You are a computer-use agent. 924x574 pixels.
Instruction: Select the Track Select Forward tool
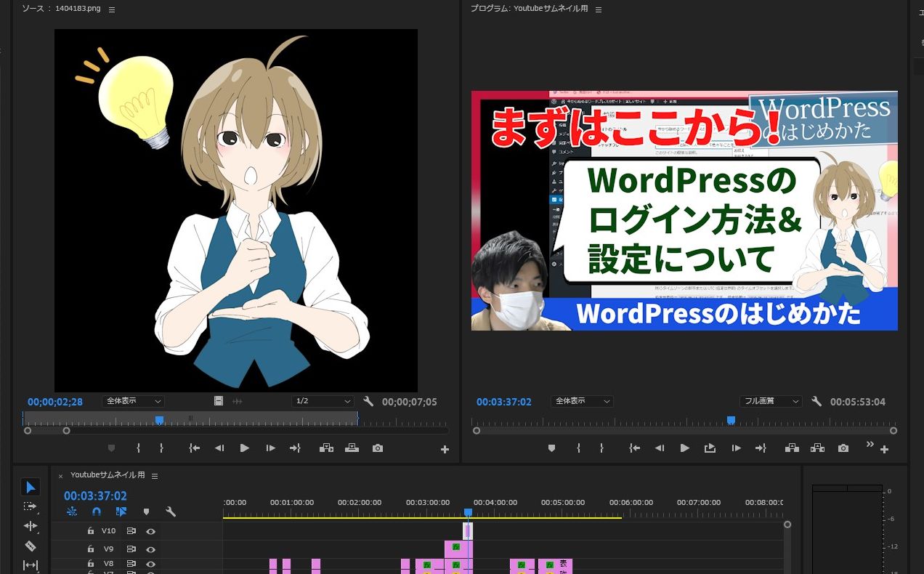[30, 506]
